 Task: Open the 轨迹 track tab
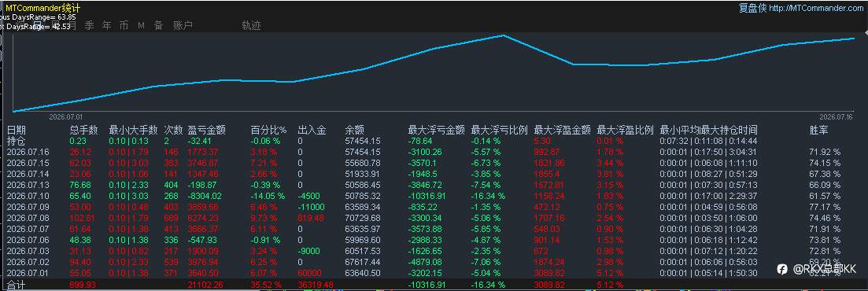click(251, 25)
